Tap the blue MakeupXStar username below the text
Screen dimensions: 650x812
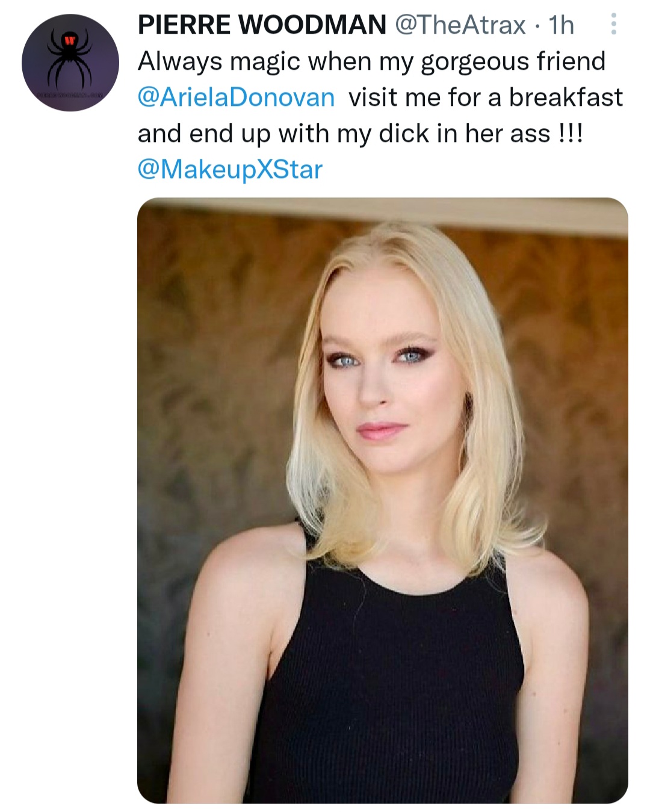pyautogui.click(x=230, y=170)
